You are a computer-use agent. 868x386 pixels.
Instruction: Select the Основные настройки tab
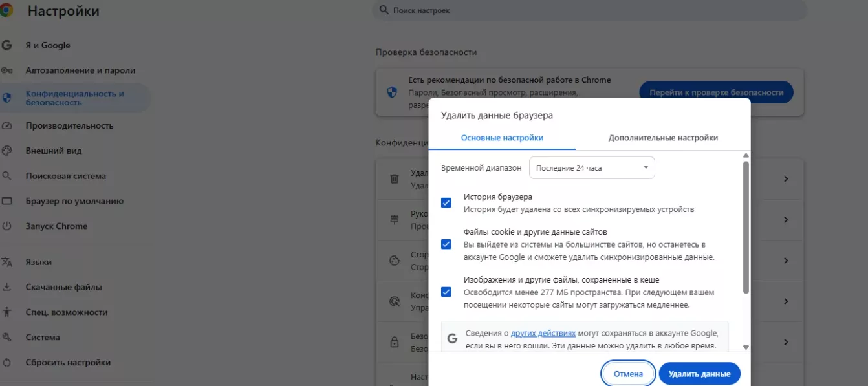coord(503,137)
